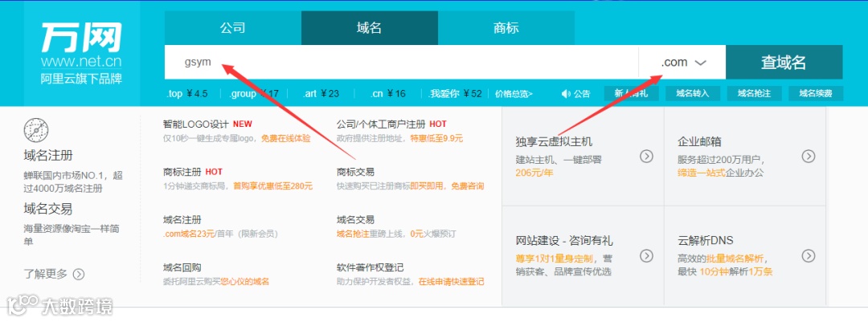Image resolution: width=868 pixels, height=322 pixels.
Task: Click the .top ¥4.5 price link
Action: point(187,93)
